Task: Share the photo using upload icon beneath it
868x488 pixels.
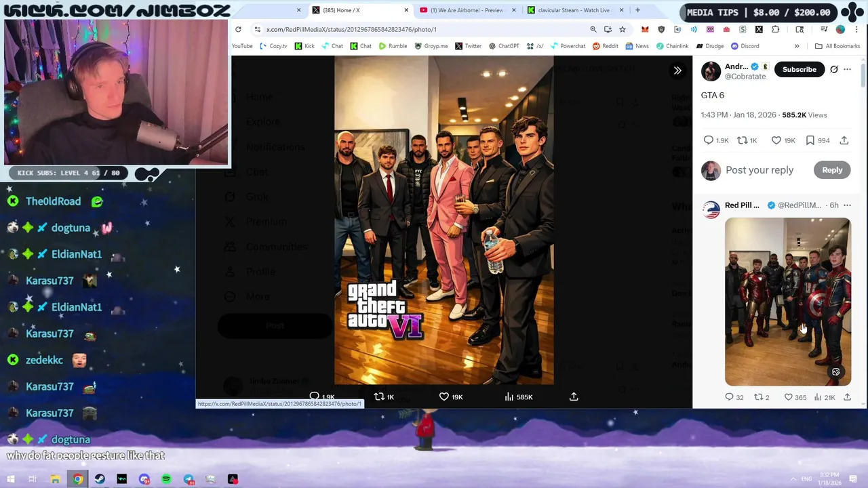Action: 574,396
